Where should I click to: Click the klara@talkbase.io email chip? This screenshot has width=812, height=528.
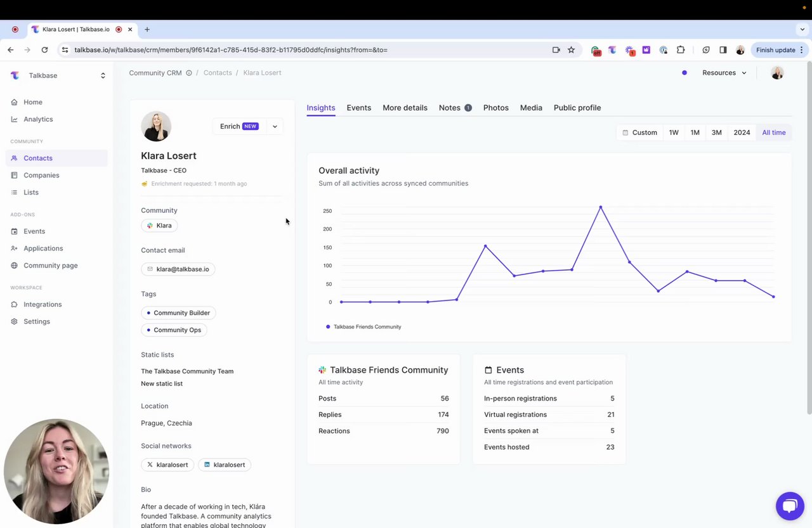tap(178, 269)
